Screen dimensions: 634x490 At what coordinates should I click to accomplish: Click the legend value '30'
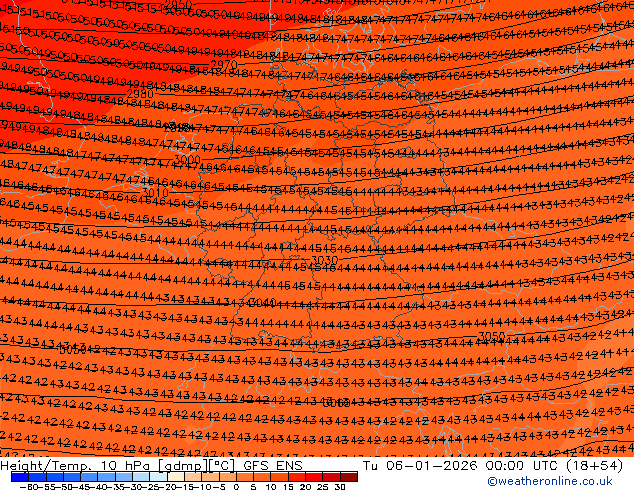coord(340,486)
